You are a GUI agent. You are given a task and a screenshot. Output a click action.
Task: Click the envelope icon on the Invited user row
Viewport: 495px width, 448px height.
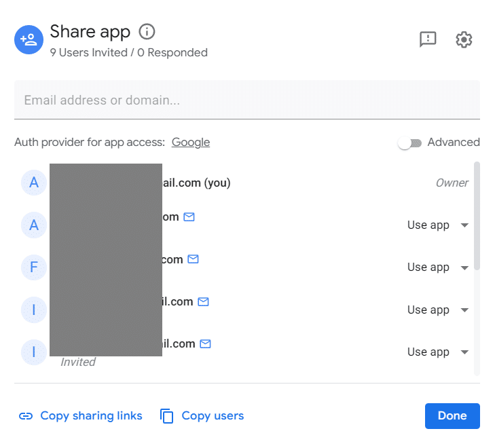[206, 344]
